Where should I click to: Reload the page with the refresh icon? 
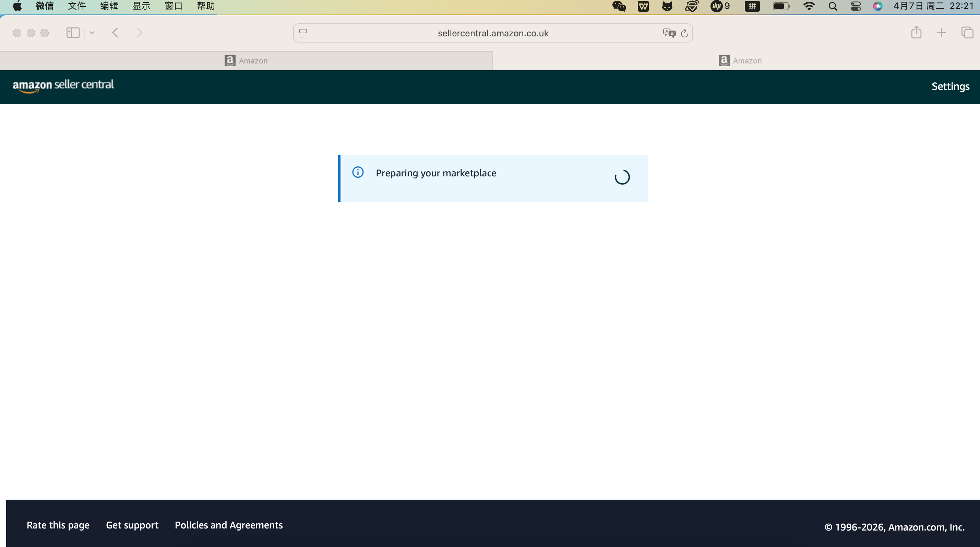coord(684,33)
